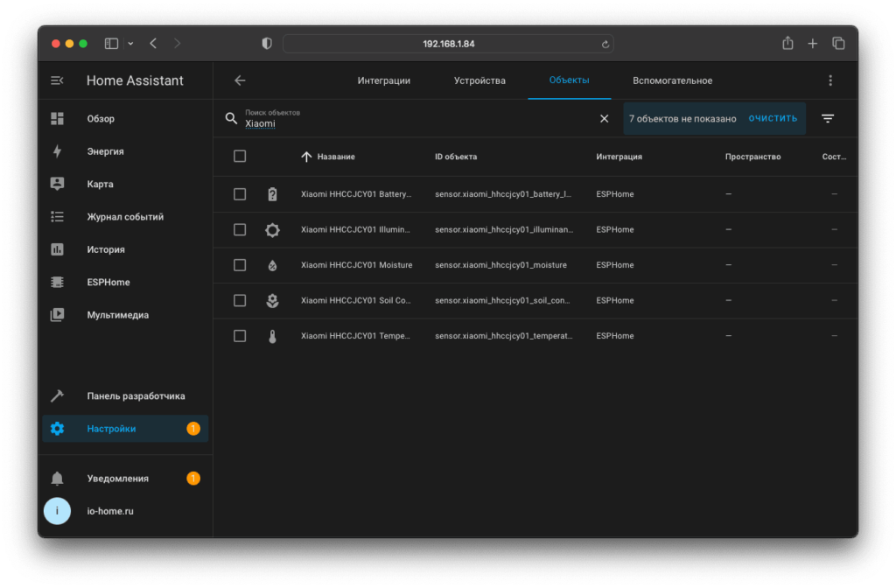Click flower icon of Soil Conductivity row
This screenshot has width=896, height=588.
coord(273,301)
